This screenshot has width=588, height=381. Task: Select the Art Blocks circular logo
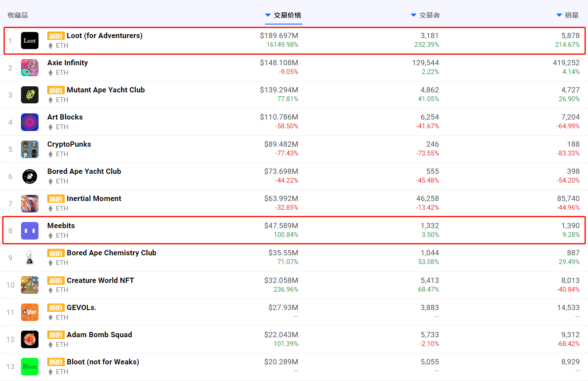pos(30,122)
